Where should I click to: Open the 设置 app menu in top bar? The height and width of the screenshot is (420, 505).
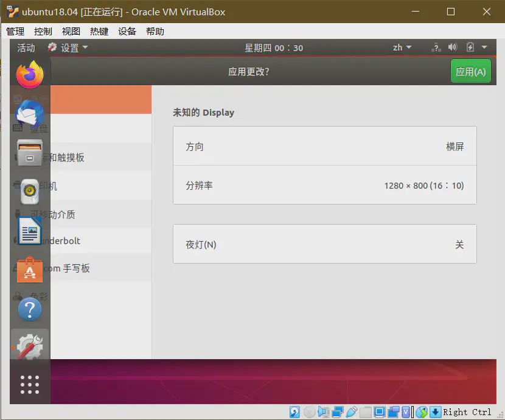(68, 47)
